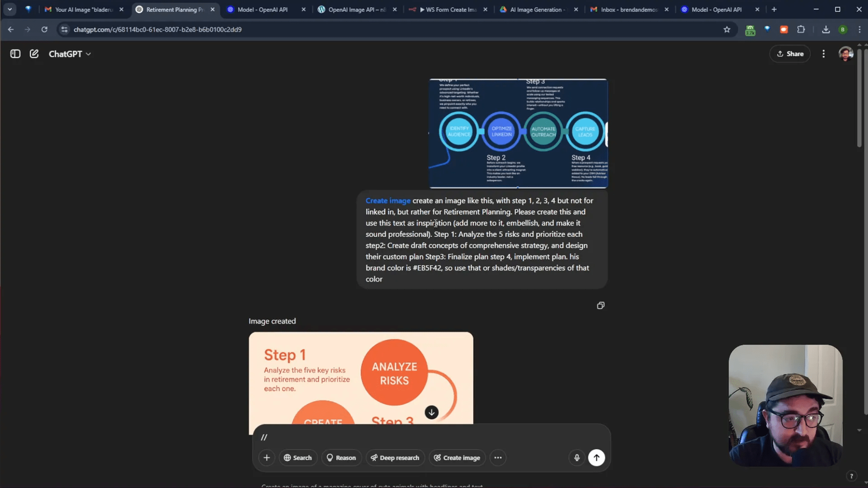Switch to the first Model - OpenAI API tab
Screen dimensions: 868x488
[x=263, y=9]
